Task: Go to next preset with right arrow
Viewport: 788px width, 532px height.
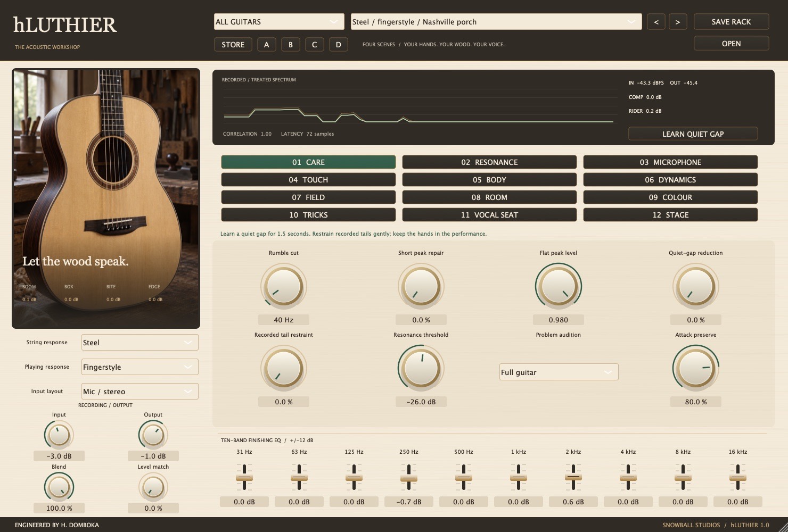Action: pos(677,22)
